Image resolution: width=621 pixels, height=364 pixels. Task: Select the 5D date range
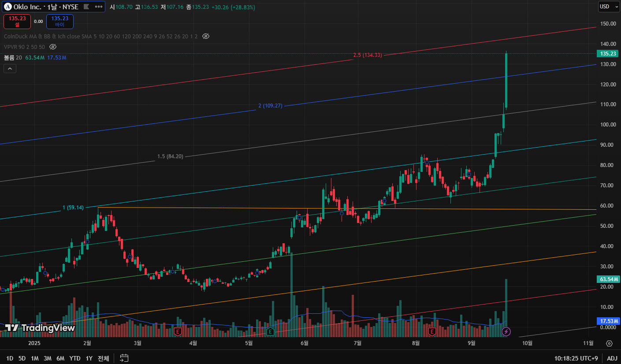pyautogui.click(x=22, y=359)
